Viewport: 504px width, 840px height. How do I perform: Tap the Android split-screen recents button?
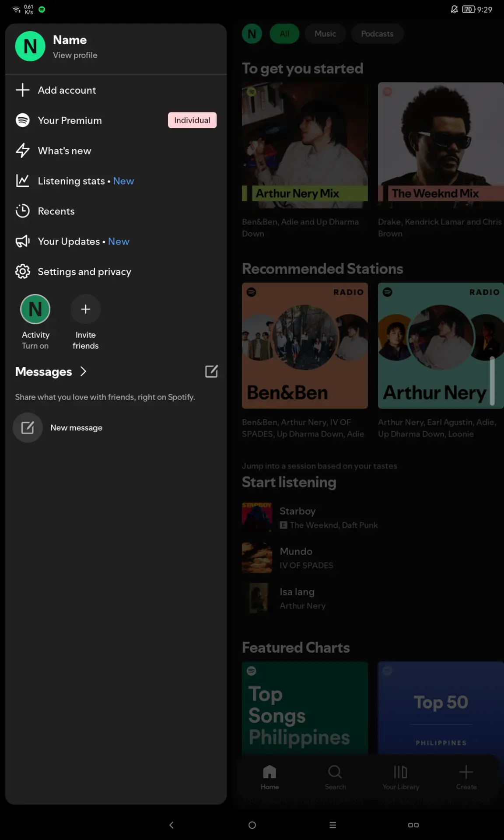coord(413,825)
